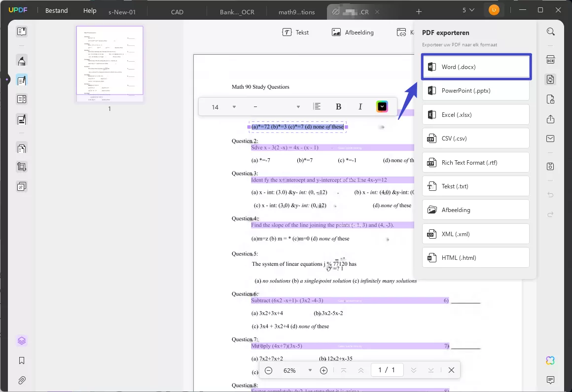Screen dimensions: 572x392
Task: Open the font size dropdown
Action: (x=234, y=107)
